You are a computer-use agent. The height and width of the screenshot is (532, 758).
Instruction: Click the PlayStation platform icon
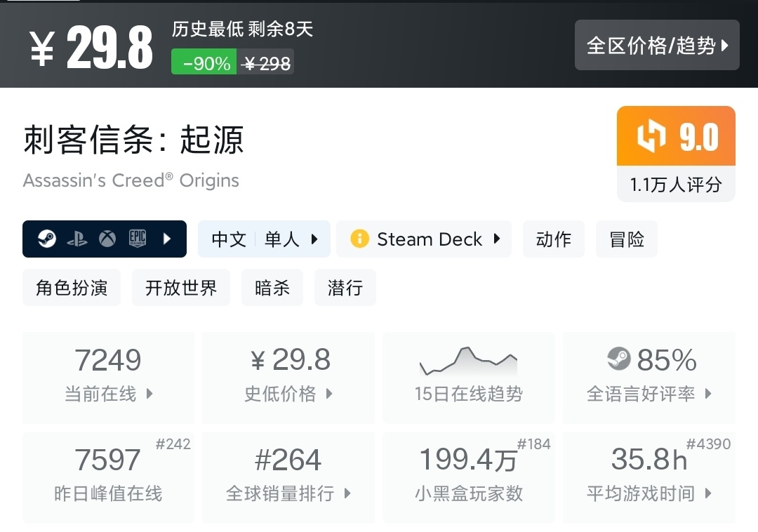77,239
